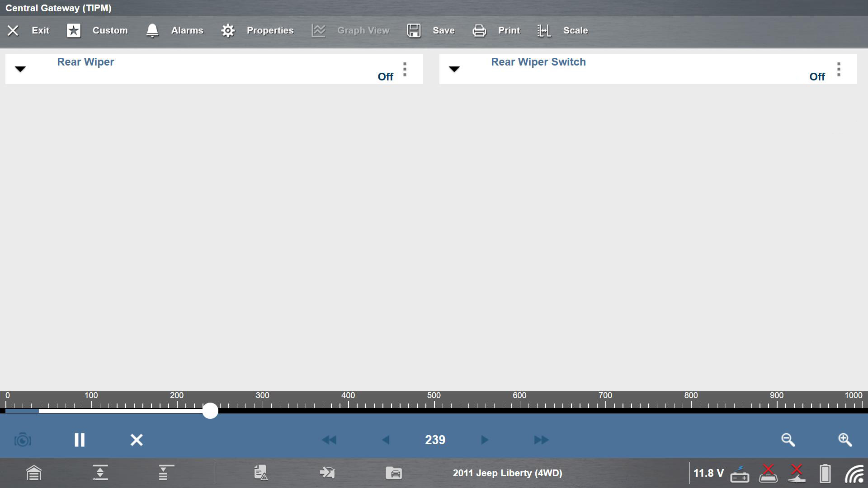Step forward one frame
868x488 pixels.
point(484,440)
